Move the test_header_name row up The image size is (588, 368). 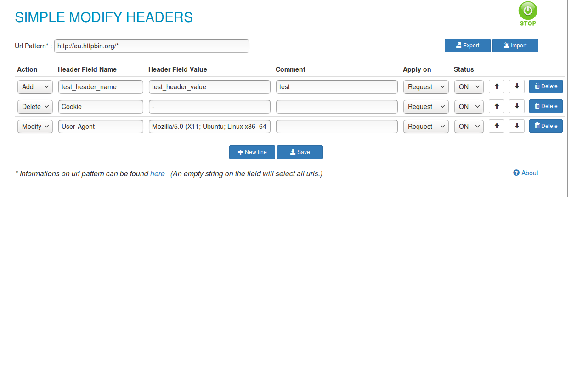(497, 86)
